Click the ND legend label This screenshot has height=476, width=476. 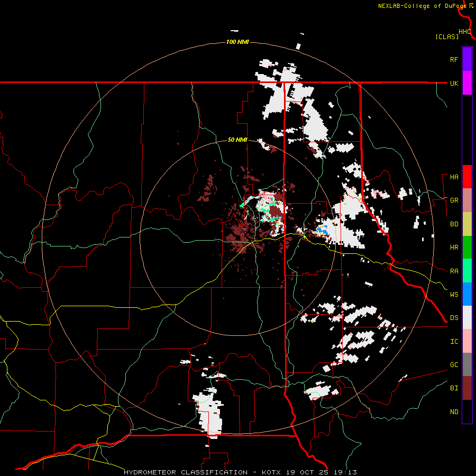click(x=454, y=412)
